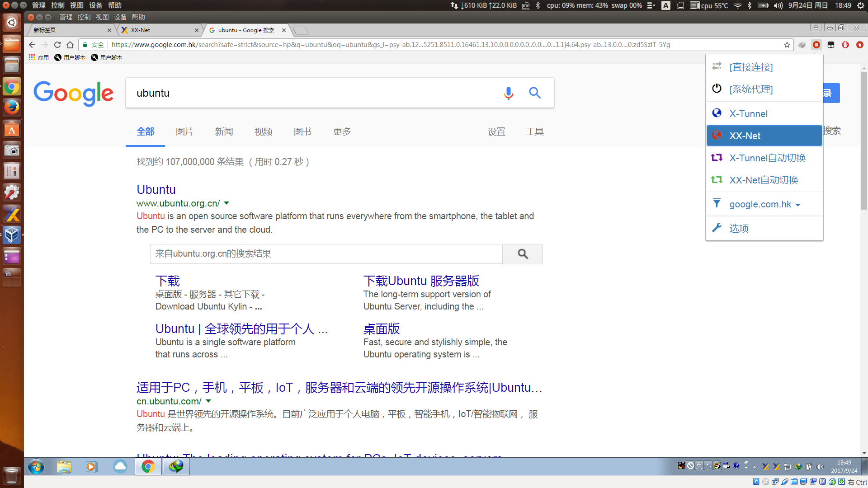Search within ubuntu.org.cn results button
The image size is (868, 488).
pyautogui.click(x=523, y=254)
